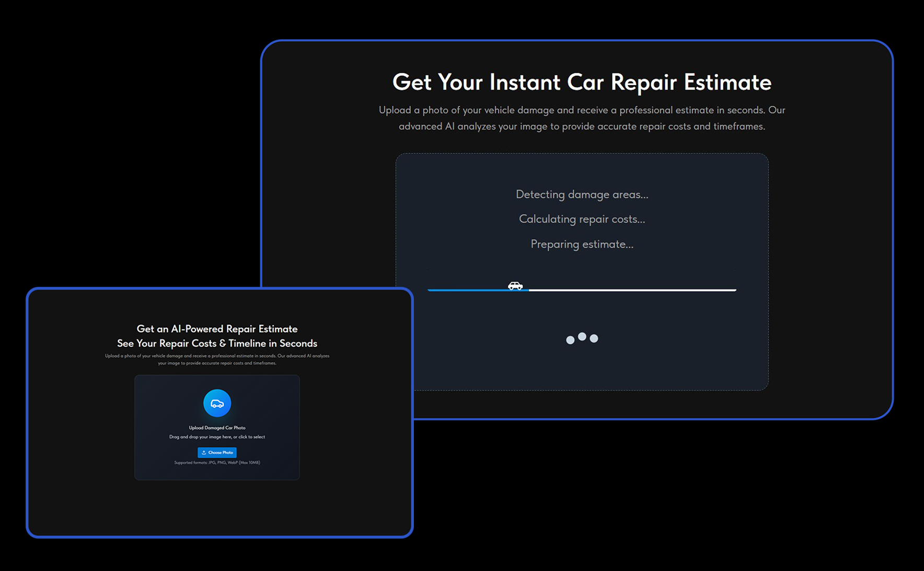
Task: Click the middle raised loading dot
Action: (x=582, y=336)
